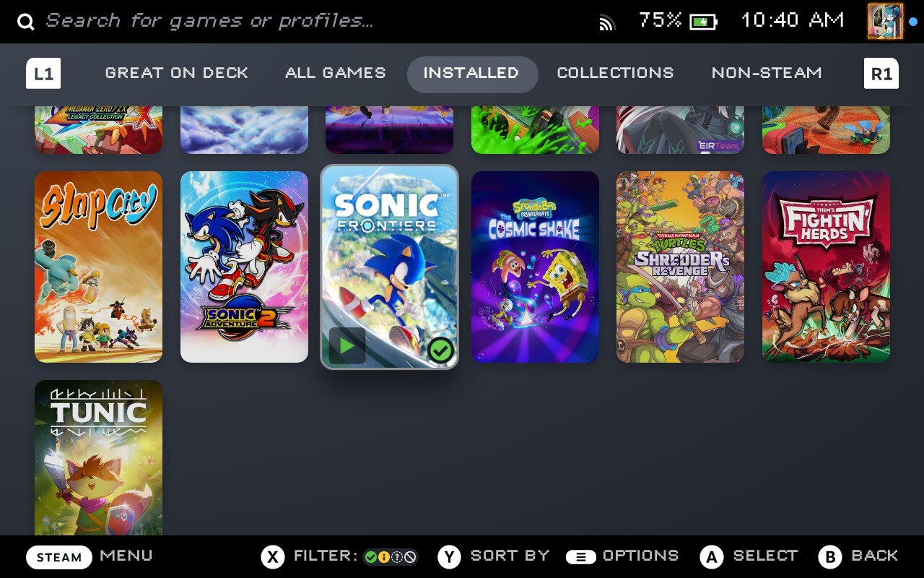Image resolution: width=924 pixels, height=578 pixels.
Task: Click the MENU label in footer
Action: coord(126,556)
